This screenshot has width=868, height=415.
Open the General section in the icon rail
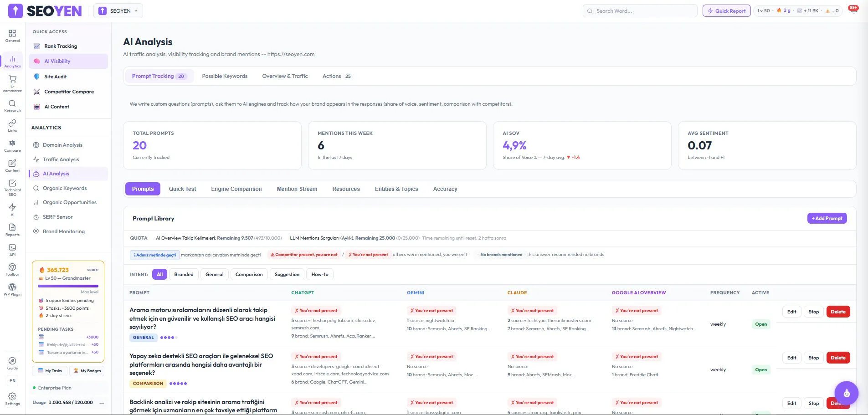(12, 36)
